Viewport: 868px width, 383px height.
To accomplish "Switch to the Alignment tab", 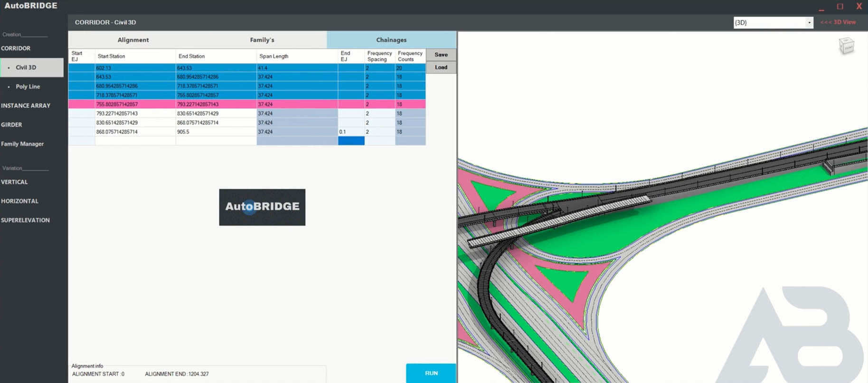I will tap(133, 40).
